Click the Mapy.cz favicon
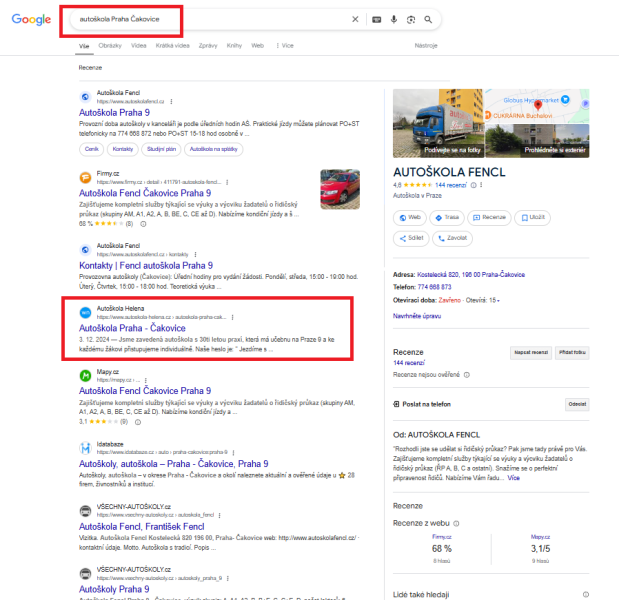Image resolution: width=619 pixels, height=600 pixels. [x=85, y=376]
